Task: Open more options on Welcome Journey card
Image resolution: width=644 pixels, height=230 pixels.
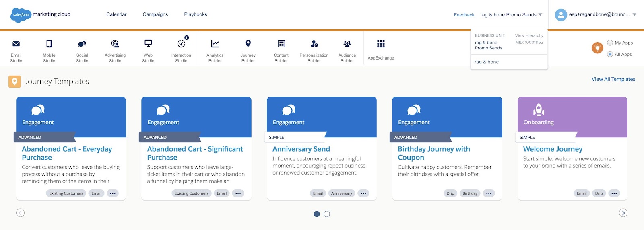Action: coord(614,193)
